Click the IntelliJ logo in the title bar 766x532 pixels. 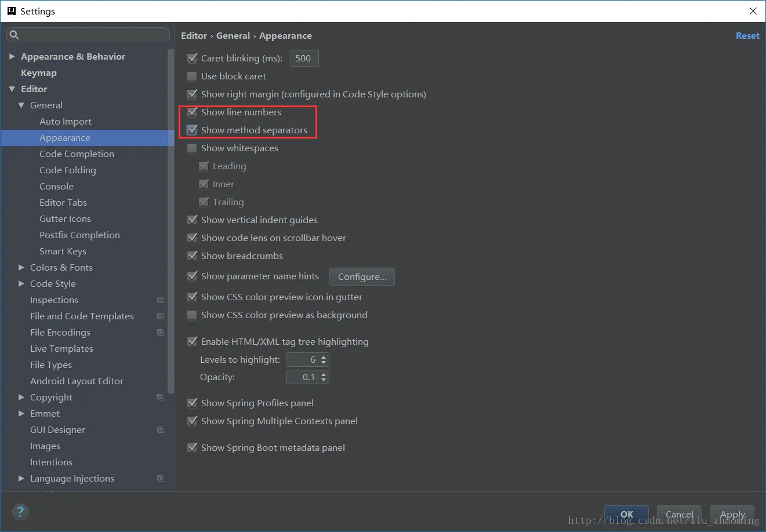click(x=11, y=11)
